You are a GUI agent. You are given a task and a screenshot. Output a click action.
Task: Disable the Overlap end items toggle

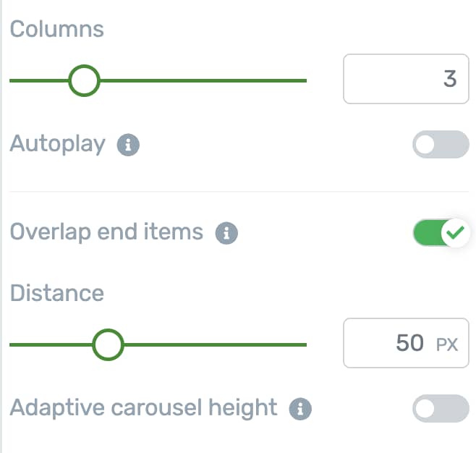pyautogui.click(x=441, y=232)
